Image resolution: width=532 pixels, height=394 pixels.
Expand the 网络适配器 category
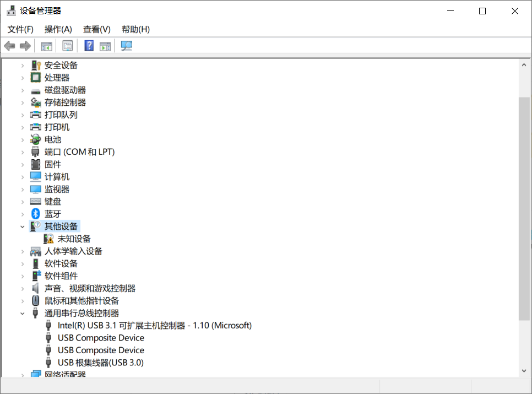click(x=22, y=374)
